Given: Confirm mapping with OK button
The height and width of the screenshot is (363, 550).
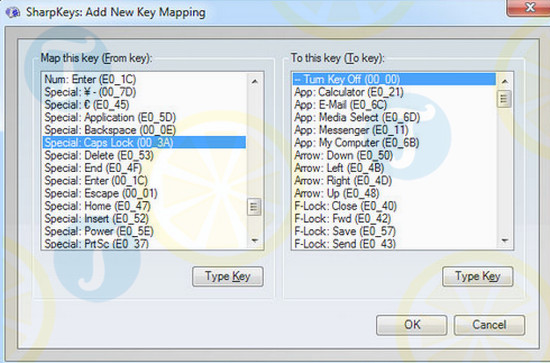Looking at the screenshot, I should (412, 325).
